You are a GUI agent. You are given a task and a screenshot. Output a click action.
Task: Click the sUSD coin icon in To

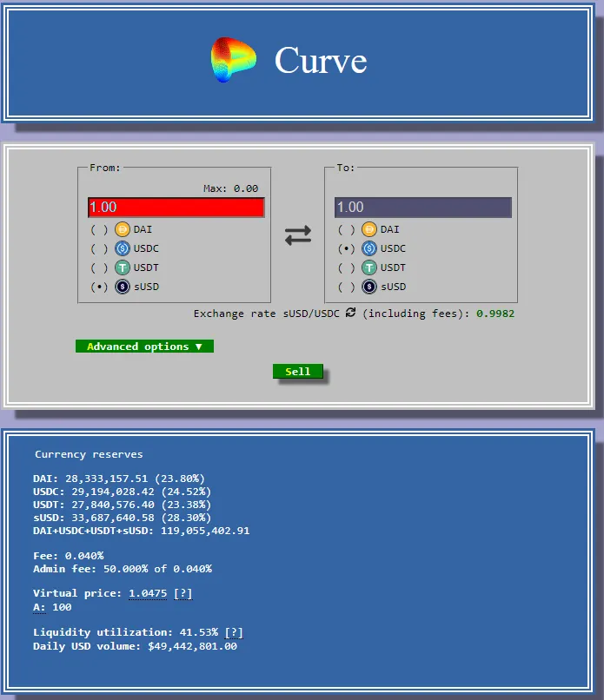(x=369, y=287)
